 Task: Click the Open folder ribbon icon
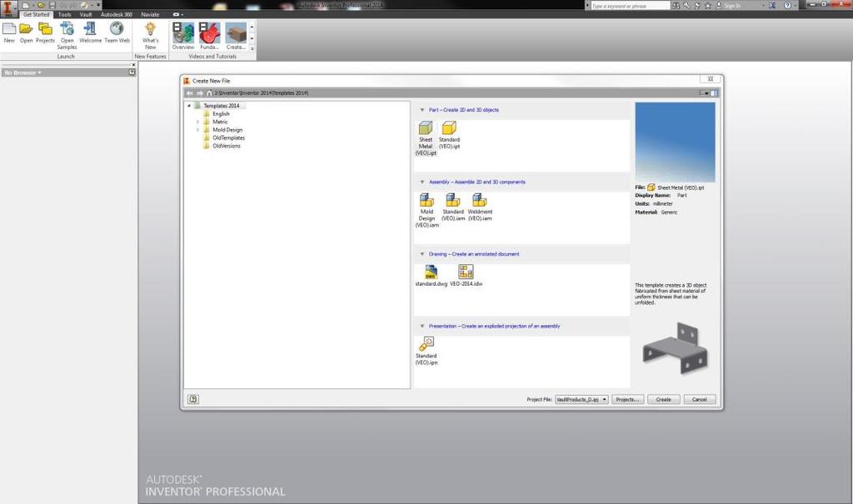(26, 32)
